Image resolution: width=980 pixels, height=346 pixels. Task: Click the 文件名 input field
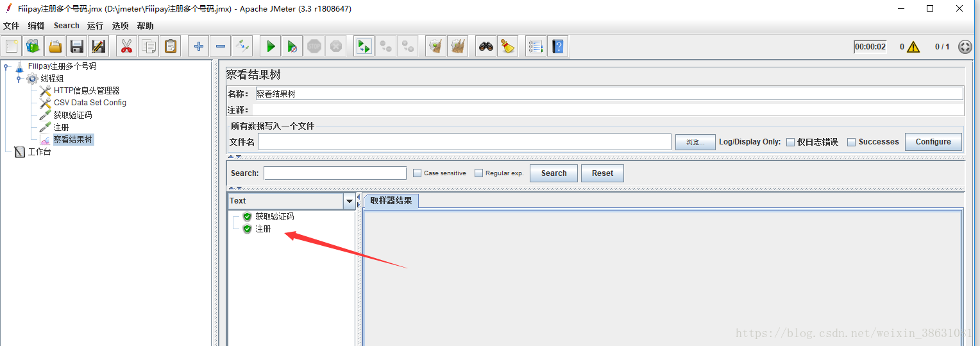pos(464,142)
